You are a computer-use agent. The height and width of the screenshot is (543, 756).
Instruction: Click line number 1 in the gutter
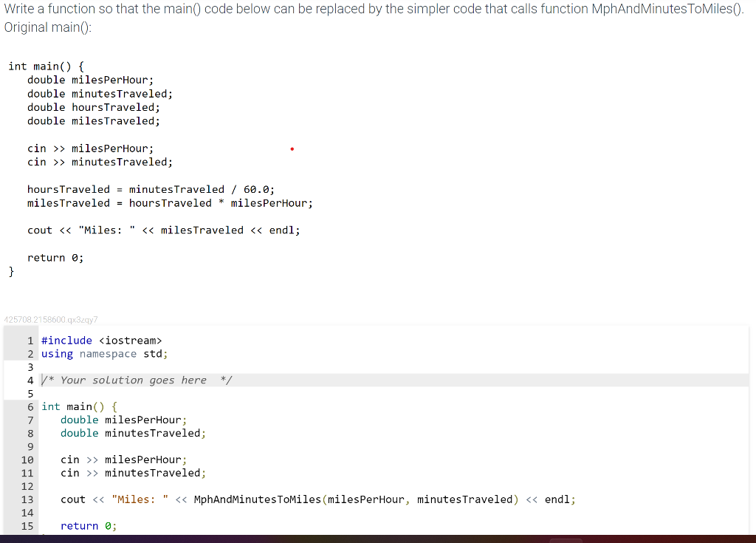pos(30,340)
